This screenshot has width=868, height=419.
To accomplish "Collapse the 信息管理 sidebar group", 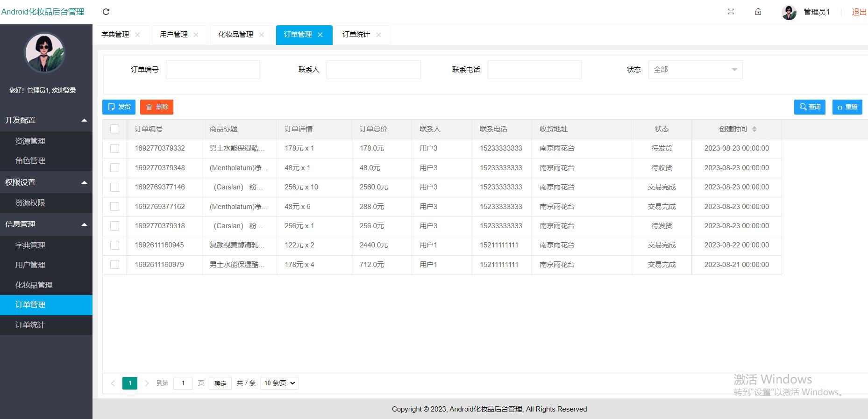I will coord(46,224).
